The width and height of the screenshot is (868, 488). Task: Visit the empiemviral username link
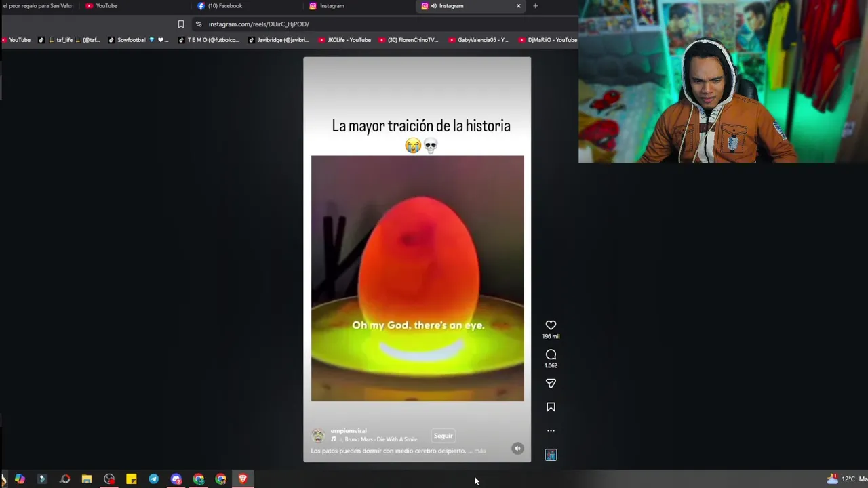349,431
